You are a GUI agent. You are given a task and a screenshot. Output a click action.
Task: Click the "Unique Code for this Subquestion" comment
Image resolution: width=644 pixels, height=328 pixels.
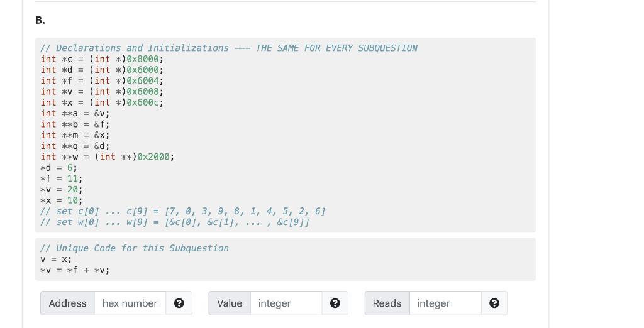pos(135,248)
